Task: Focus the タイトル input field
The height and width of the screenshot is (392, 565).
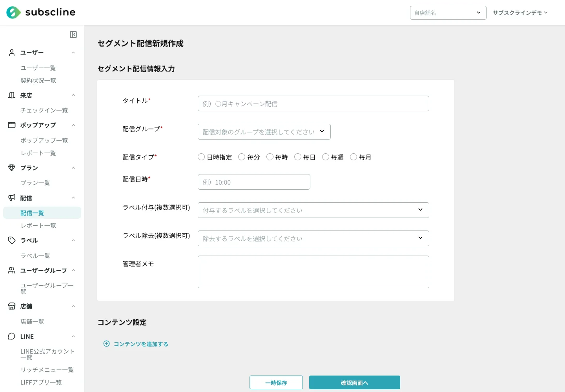Action: (313, 103)
